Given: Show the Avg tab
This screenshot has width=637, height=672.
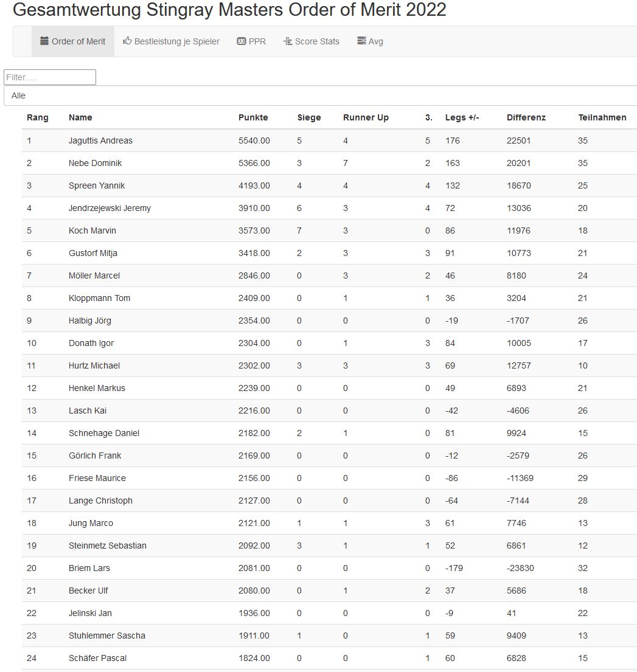Looking at the screenshot, I should tap(375, 41).
